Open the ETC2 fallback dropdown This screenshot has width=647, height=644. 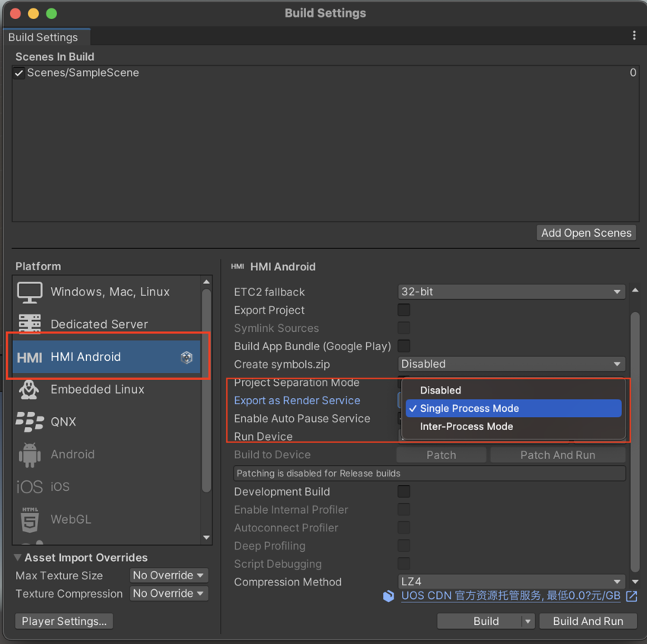tap(512, 292)
